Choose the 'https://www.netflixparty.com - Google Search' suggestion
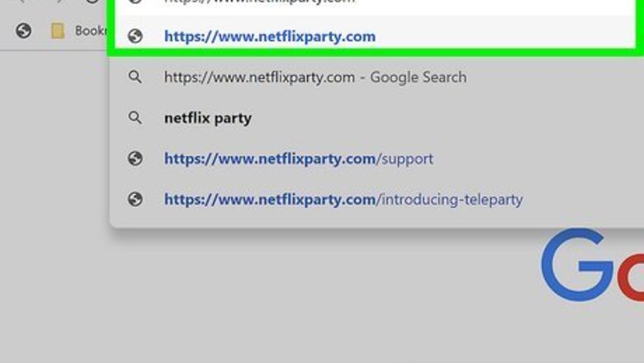 point(315,78)
